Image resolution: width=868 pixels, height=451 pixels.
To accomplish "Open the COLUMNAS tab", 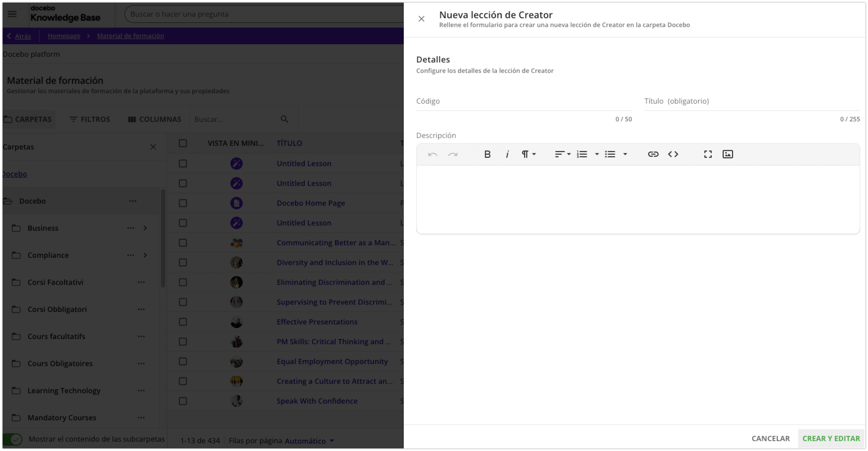I will pyautogui.click(x=154, y=119).
